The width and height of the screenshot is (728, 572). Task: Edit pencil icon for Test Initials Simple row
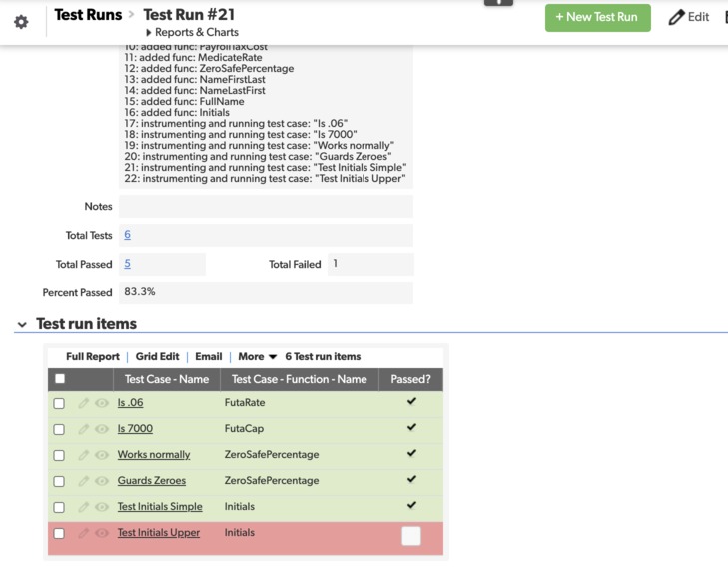[84, 507]
